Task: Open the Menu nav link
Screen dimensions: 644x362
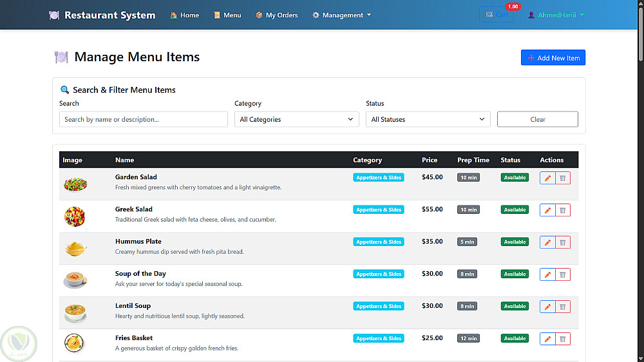Action: tap(227, 15)
